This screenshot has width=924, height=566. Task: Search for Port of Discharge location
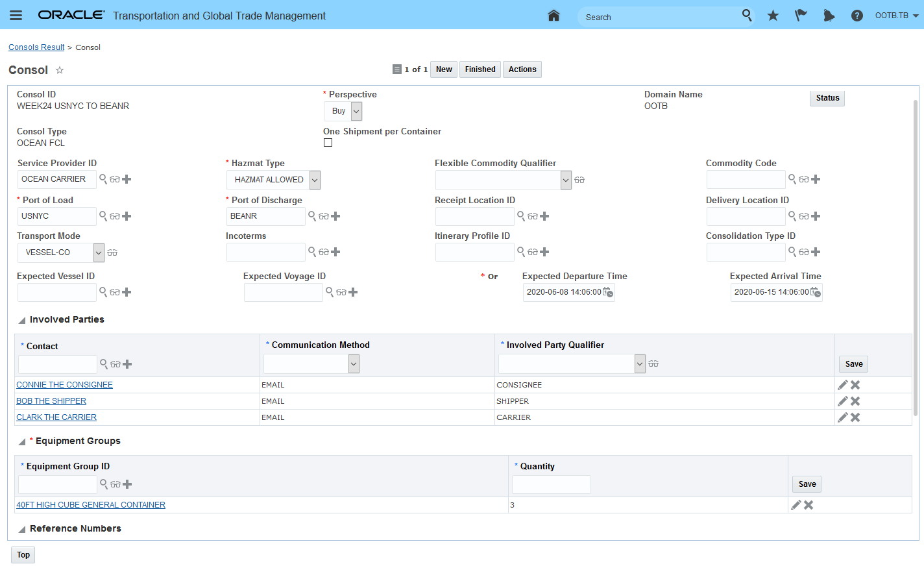[312, 215]
